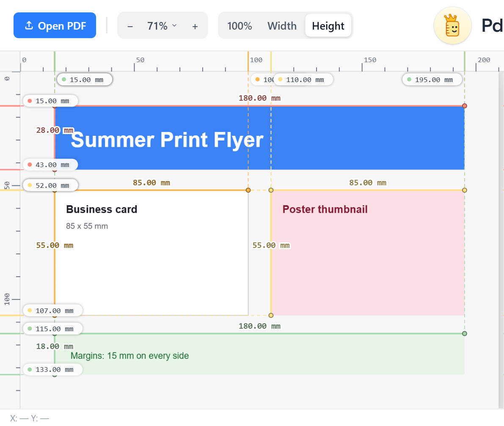The height and width of the screenshot is (426, 504).
Task: Select the 43.00 mm horizontal guide label
Action: (x=50, y=165)
